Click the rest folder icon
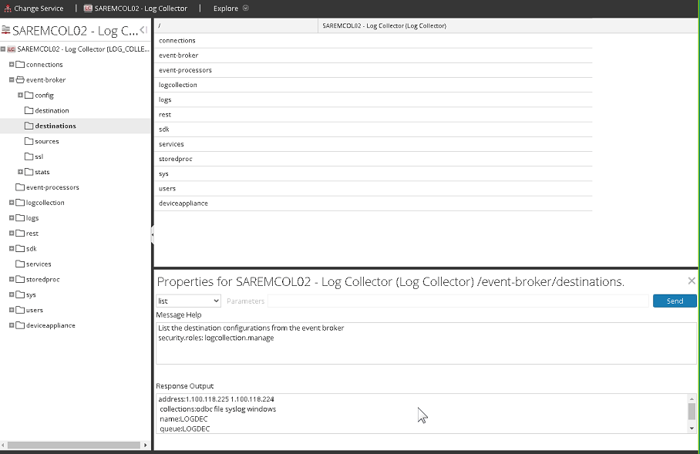 (20, 233)
